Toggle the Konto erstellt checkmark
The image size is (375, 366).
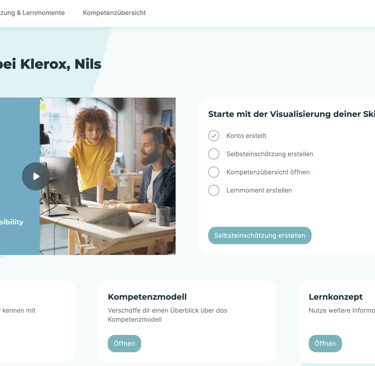[214, 136]
